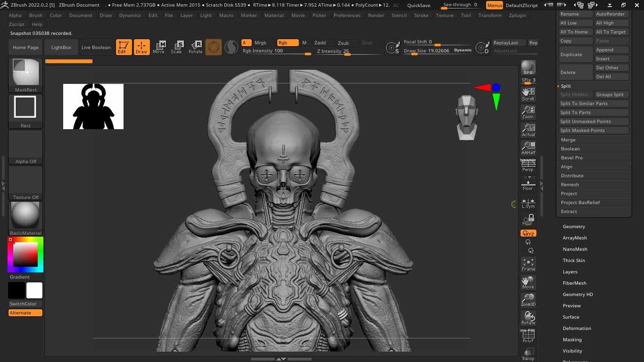Click the D icon beside ReplayLast
The image size is (644, 362).
tap(482, 48)
